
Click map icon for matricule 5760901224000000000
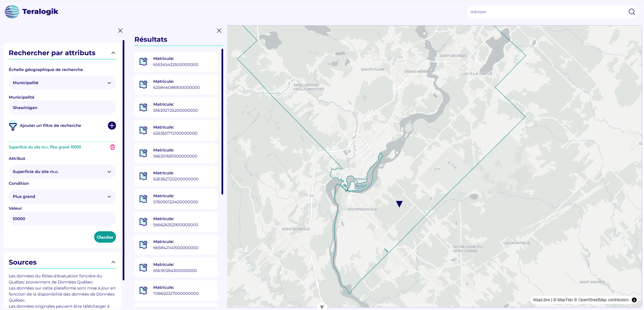click(x=144, y=199)
